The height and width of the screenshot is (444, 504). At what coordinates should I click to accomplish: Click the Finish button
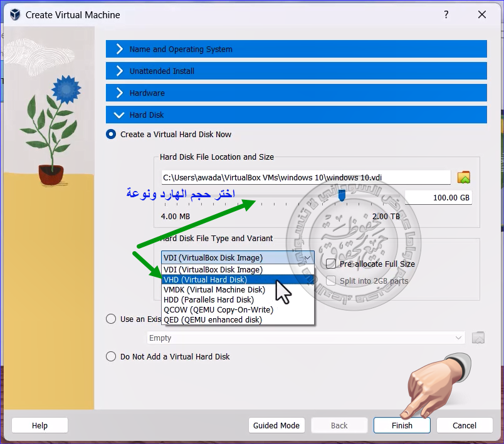[x=402, y=425]
